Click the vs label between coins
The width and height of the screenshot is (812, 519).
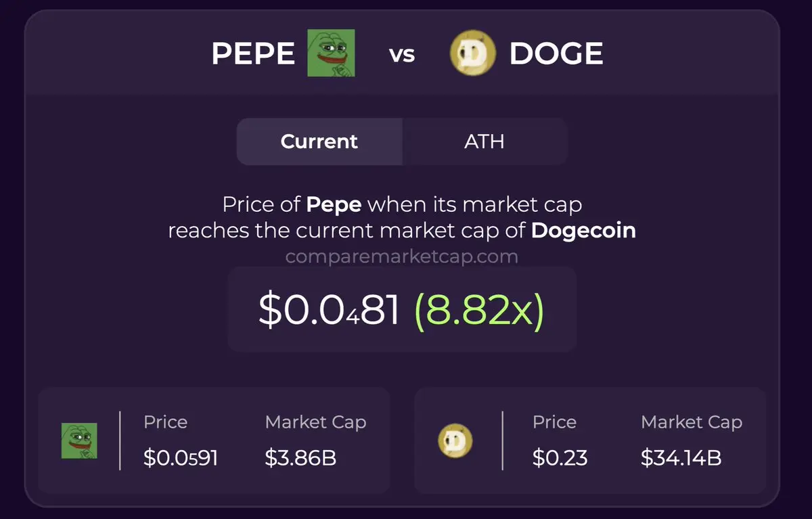402,55
